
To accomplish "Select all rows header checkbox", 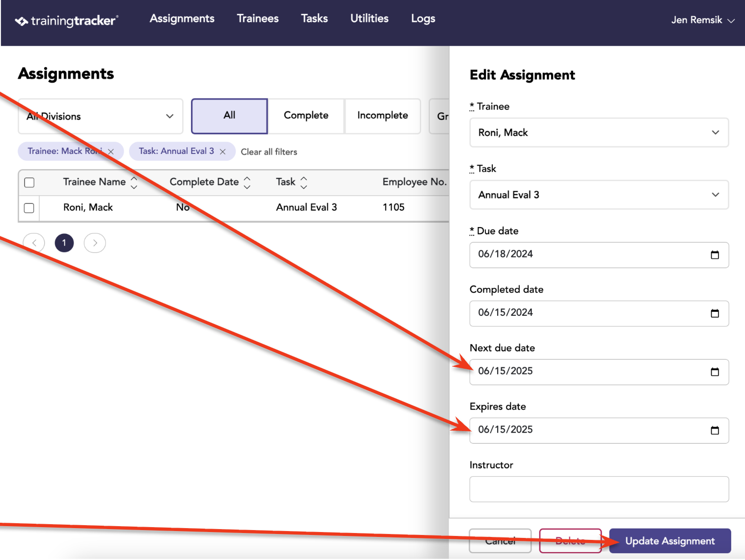I will tap(29, 182).
